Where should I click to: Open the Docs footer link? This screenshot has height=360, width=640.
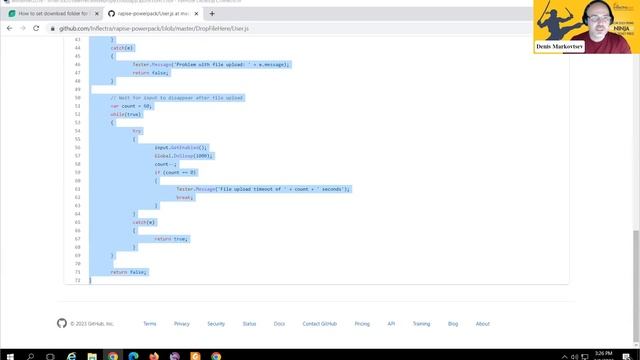(x=279, y=324)
